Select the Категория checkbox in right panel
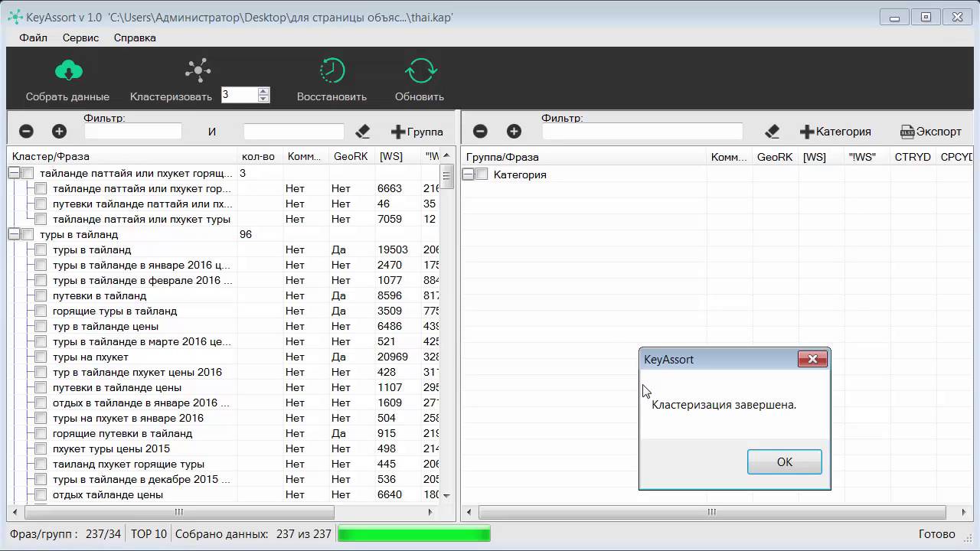 pos(482,174)
